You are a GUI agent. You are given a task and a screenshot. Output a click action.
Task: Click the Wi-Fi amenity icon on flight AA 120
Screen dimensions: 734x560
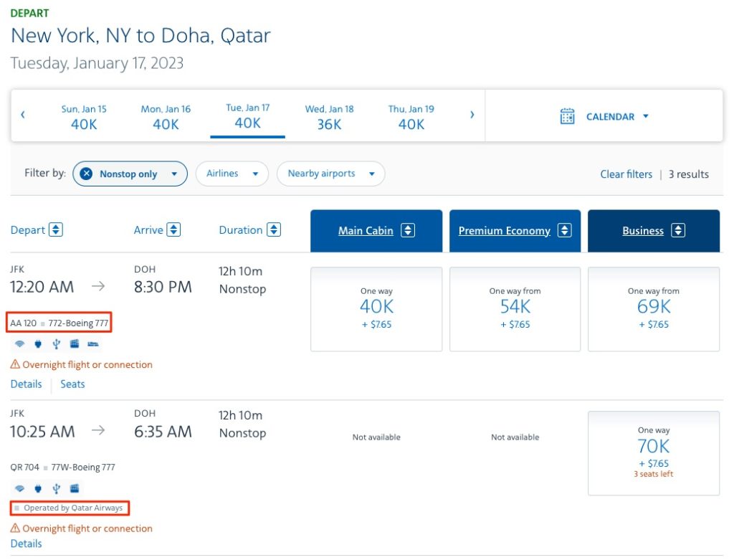19,343
